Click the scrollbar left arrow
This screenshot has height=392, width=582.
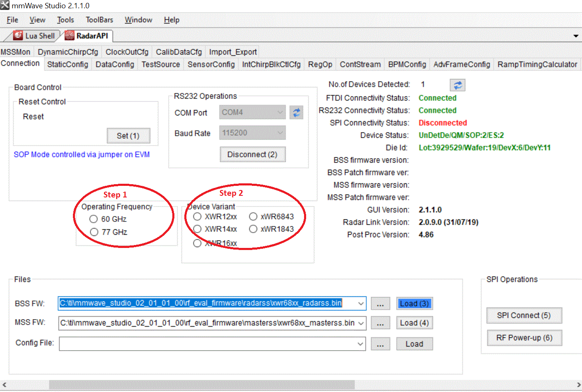(4, 385)
